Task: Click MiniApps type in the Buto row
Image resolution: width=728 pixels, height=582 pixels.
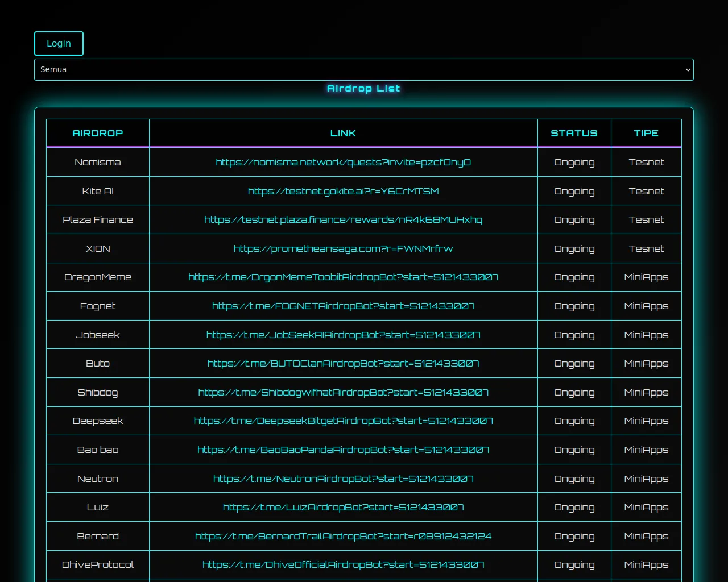Action: [x=646, y=364]
